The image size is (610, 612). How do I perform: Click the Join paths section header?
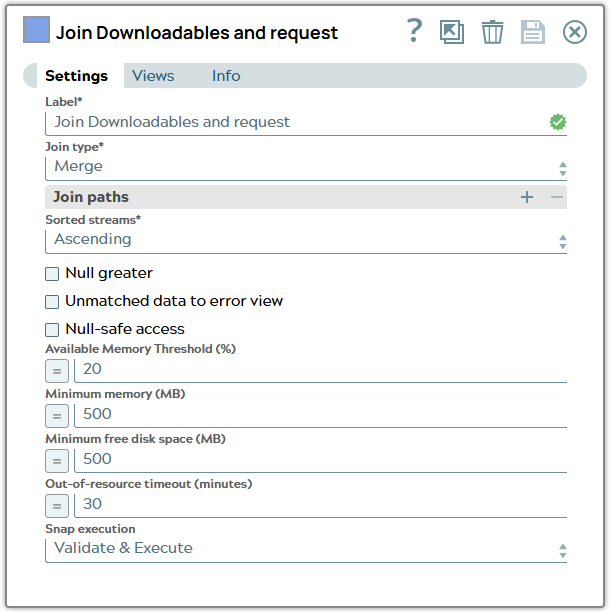[306, 197]
